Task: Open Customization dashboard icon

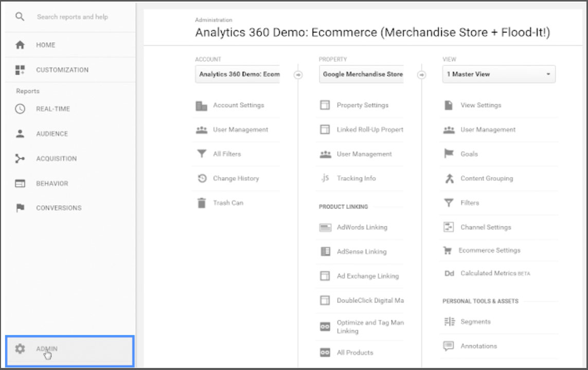Action: (20, 69)
